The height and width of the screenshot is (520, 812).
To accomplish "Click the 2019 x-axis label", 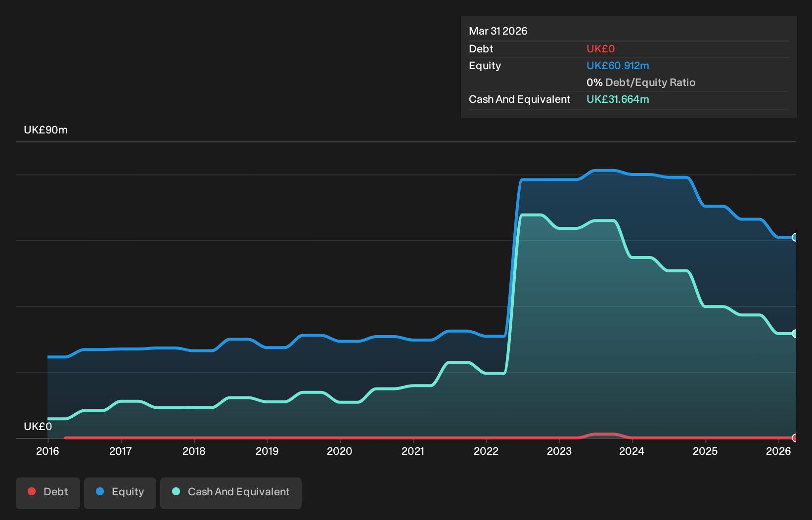I will point(267,451).
